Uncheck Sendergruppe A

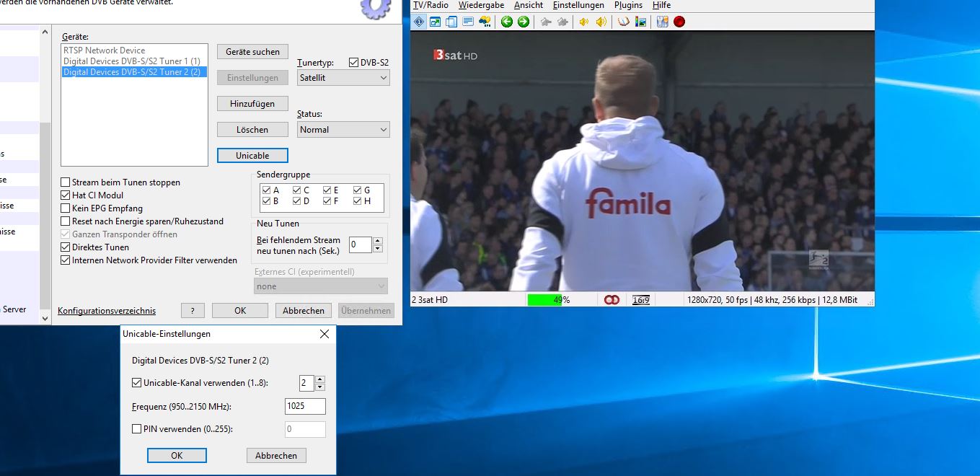point(266,190)
